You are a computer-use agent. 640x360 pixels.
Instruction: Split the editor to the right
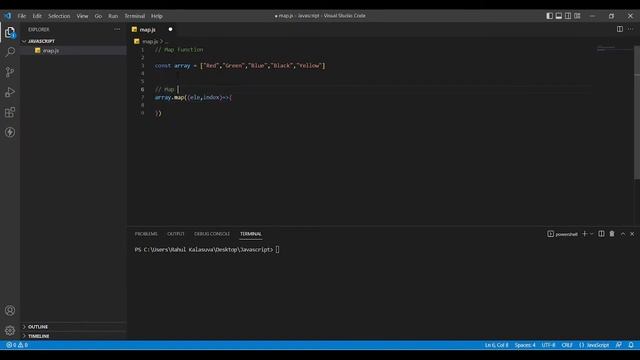tap(620, 29)
